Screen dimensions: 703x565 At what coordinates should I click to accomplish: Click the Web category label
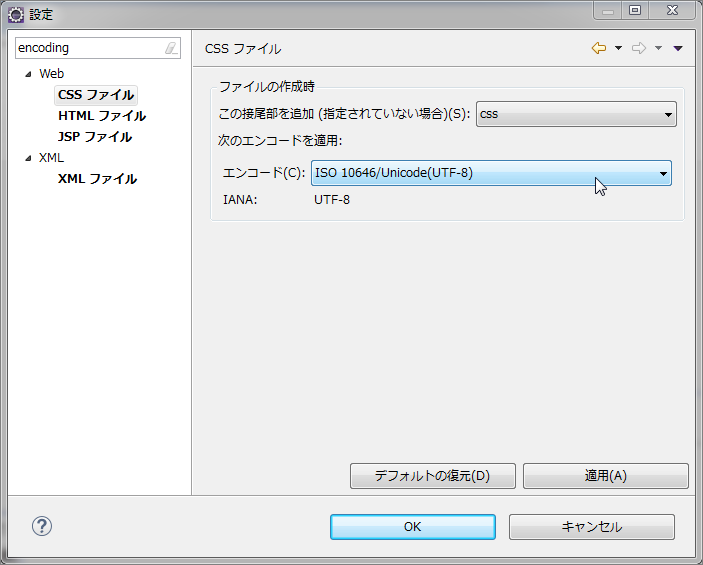click(52, 74)
